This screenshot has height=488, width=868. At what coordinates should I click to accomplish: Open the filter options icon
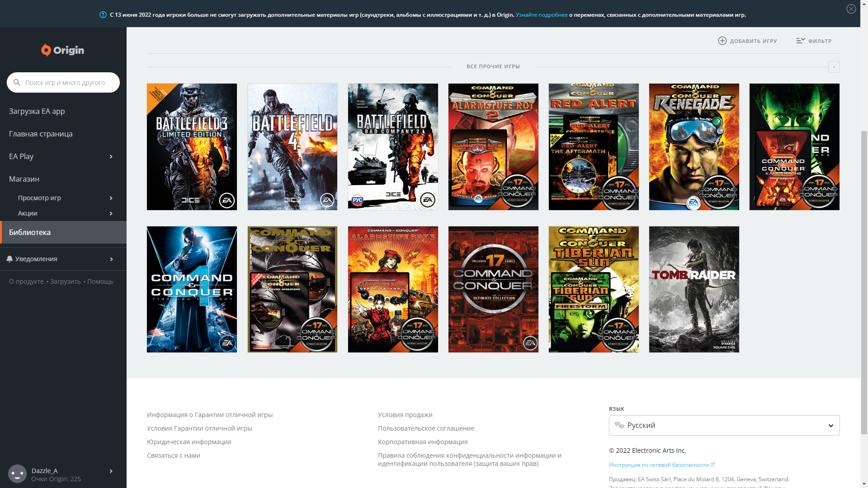(x=801, y=40)
